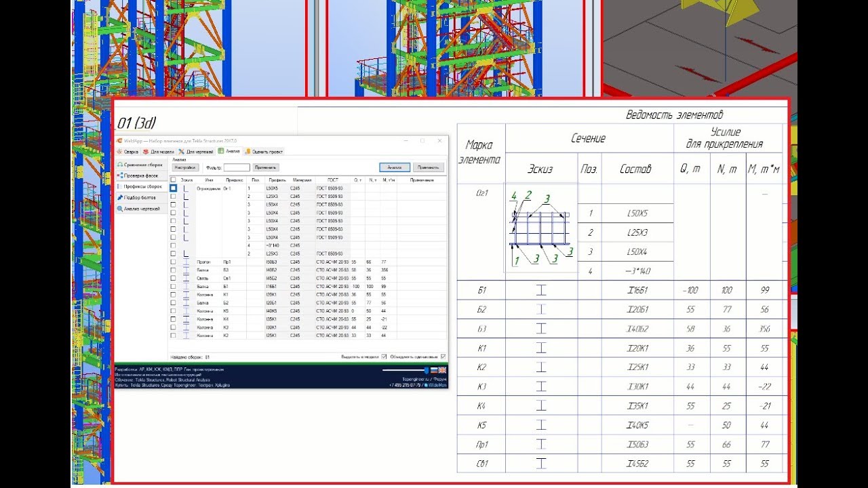Click the sketch icon in the Балка Б2 row
The width and height of the screenshot is (868, 488).
point(186,302)
